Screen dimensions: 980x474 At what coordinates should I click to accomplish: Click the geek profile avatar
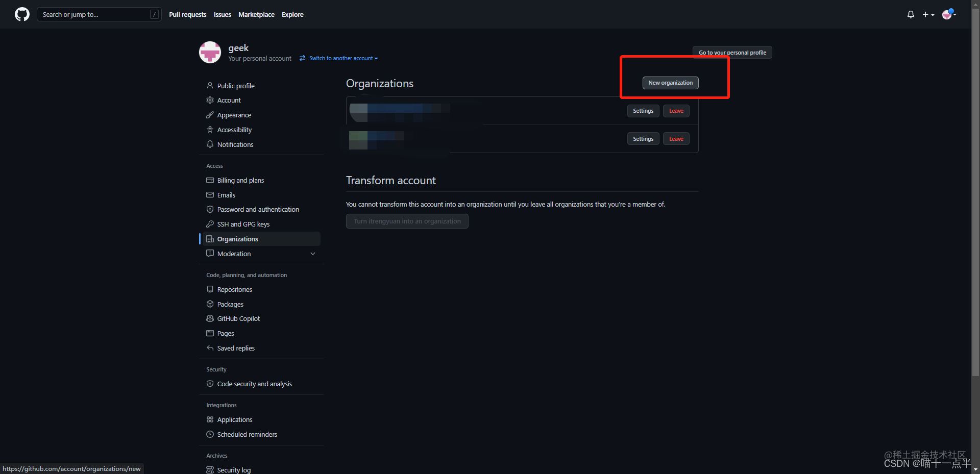(210, 52)
